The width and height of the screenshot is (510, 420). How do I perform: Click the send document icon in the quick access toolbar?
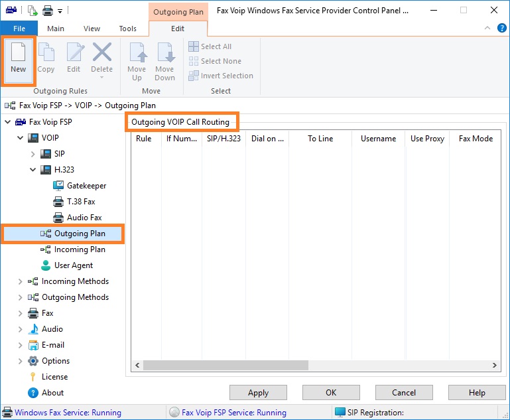click(32, 11)
